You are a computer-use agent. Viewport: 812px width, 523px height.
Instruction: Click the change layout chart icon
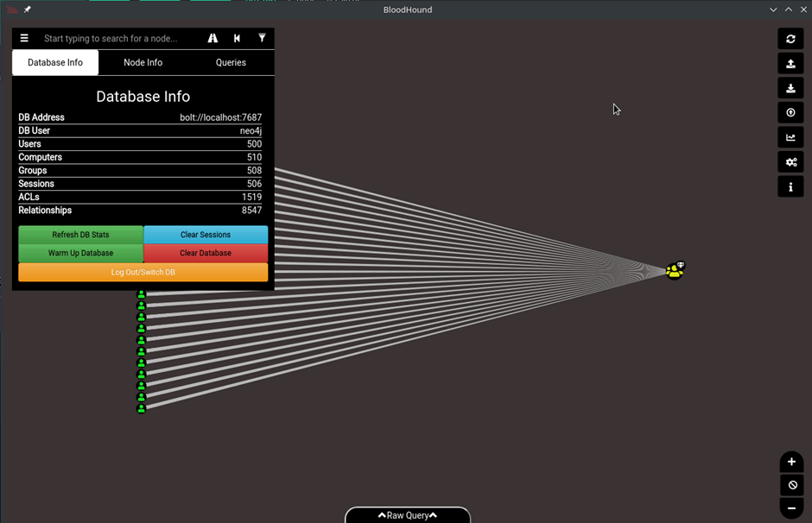coord(790,137)
